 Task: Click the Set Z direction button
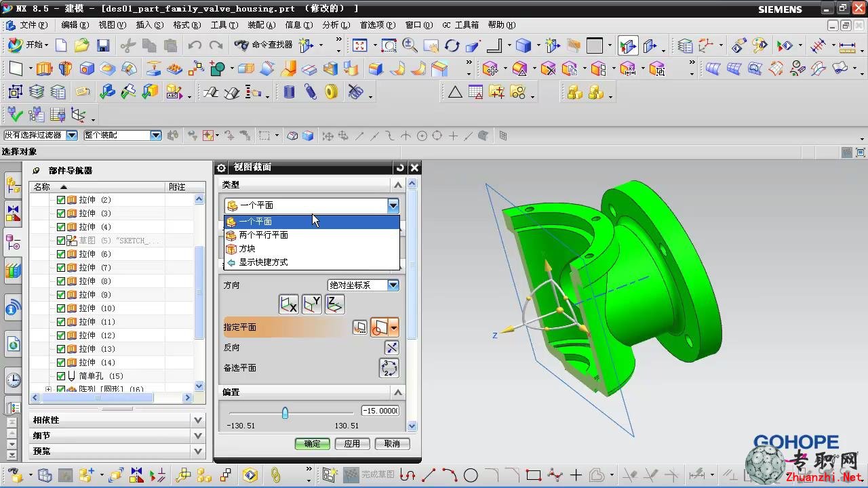tap(335, 305)
